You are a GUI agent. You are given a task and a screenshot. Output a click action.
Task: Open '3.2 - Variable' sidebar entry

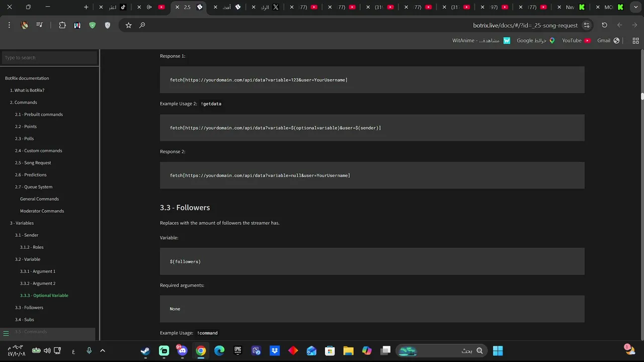coord(28,259)
